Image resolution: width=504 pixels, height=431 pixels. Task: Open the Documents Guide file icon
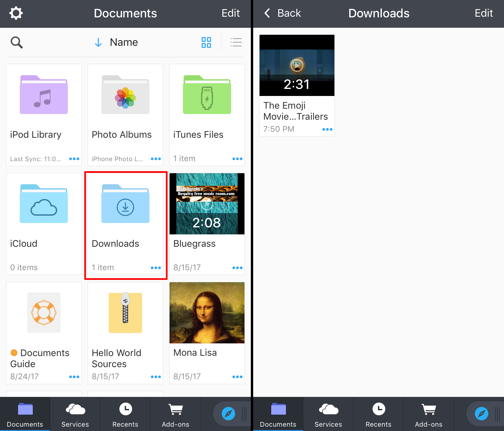(44, 313)
